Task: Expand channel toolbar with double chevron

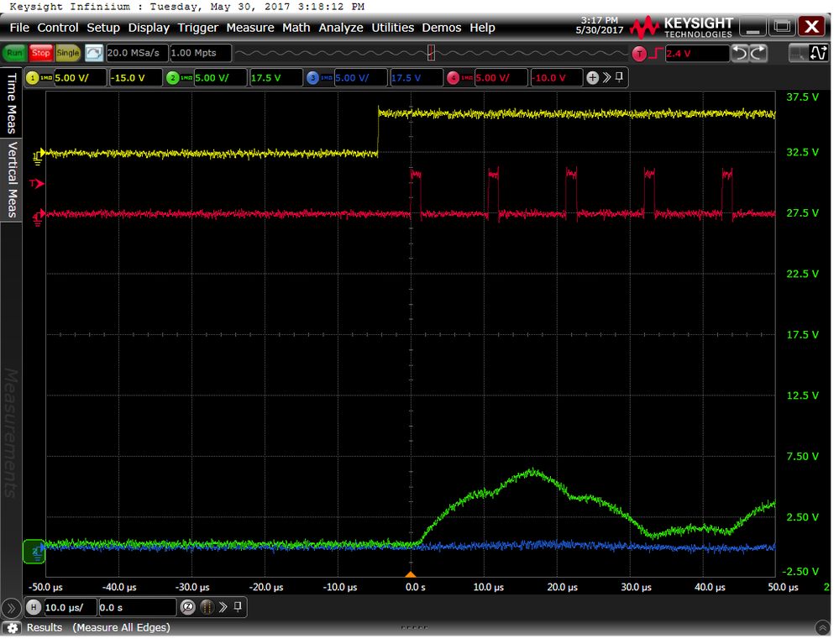Action: 606,77
